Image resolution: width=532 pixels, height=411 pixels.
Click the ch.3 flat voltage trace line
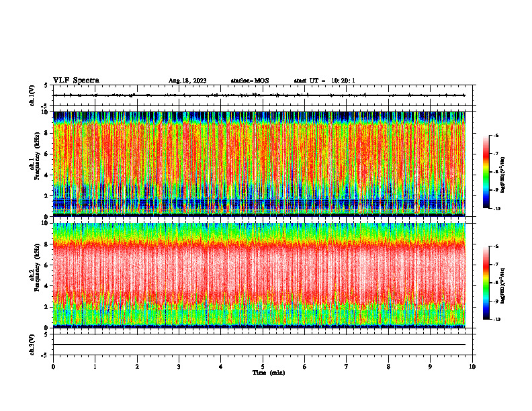pyautogui.click(x=259, y=345)
